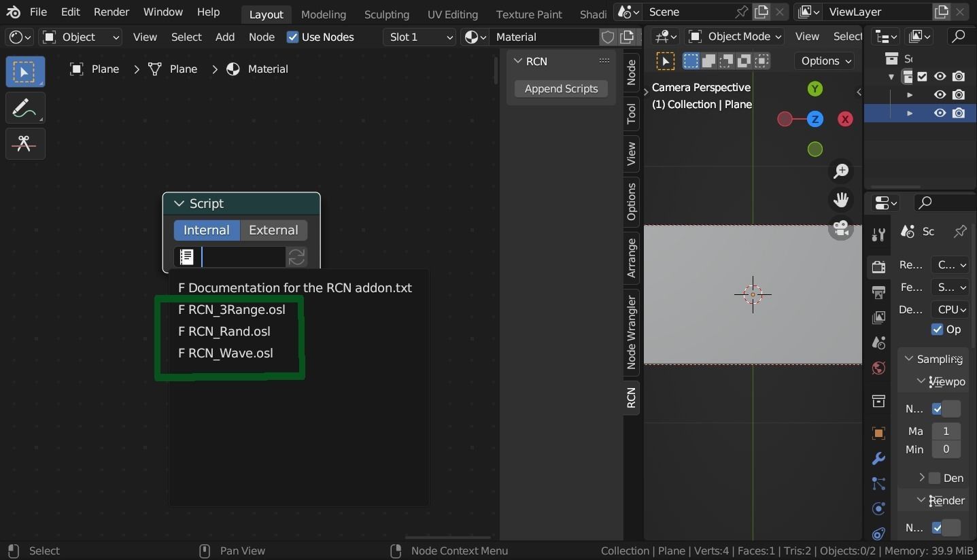The width and height of the screenshot is (977, 560).
Task: Toggle the Op (Open Shading Language) checkbox
Action: (x=938, y=329)
